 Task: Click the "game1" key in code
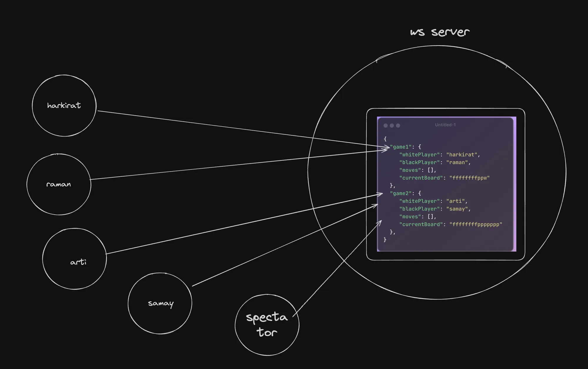pos(400,147)
